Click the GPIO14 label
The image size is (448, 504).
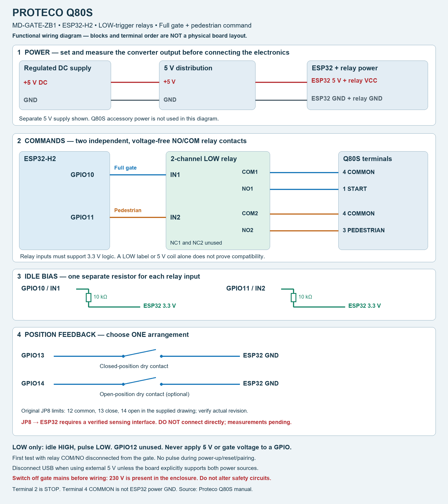(33, 383)
